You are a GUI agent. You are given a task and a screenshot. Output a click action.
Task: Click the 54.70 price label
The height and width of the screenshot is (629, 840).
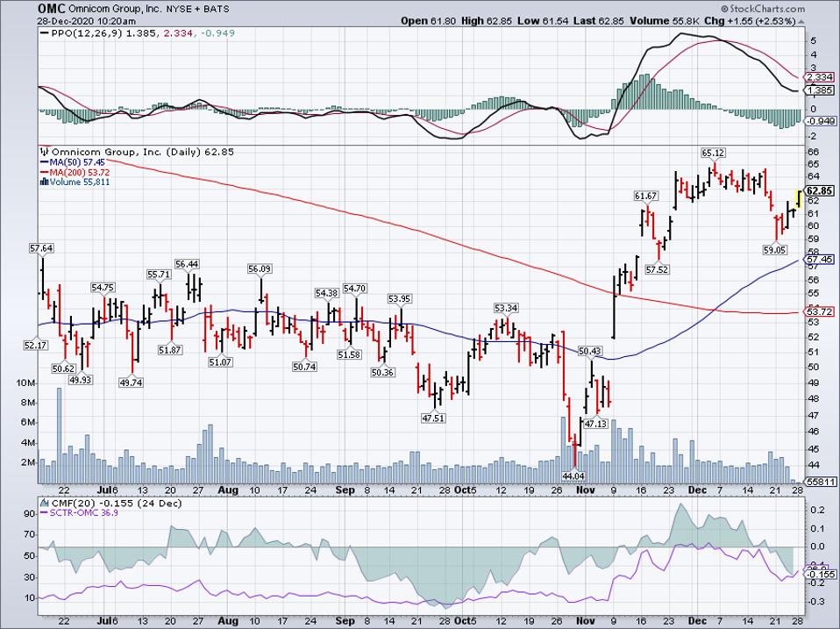(x=354, y=289)
